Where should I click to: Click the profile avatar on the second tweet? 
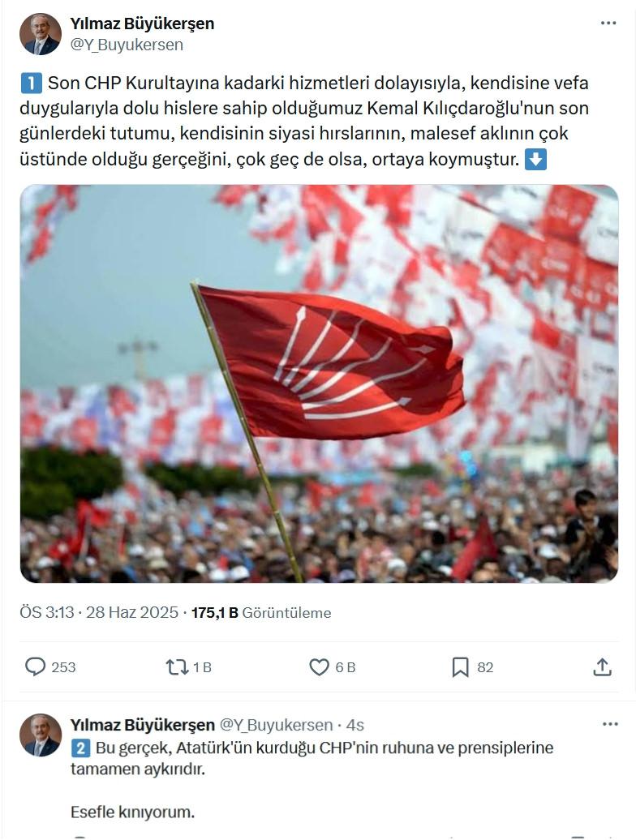[41, 735]
